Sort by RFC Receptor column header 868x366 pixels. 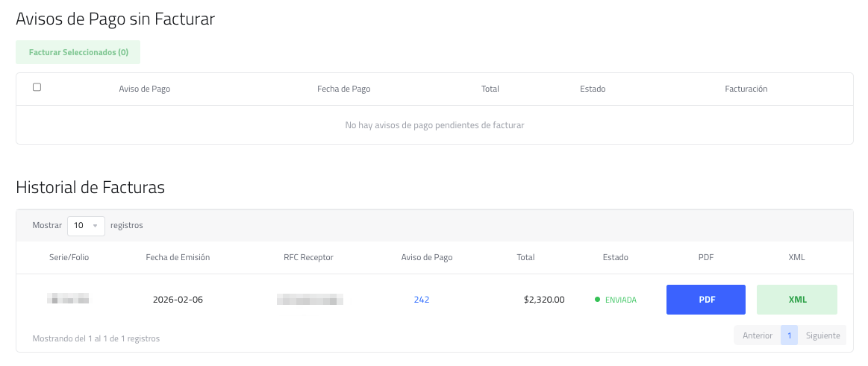308,257
